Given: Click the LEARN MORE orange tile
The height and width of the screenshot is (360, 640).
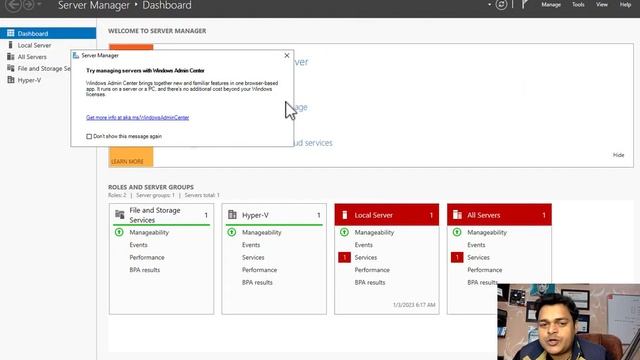Looking at the screenshot, I should pos(131,158).
